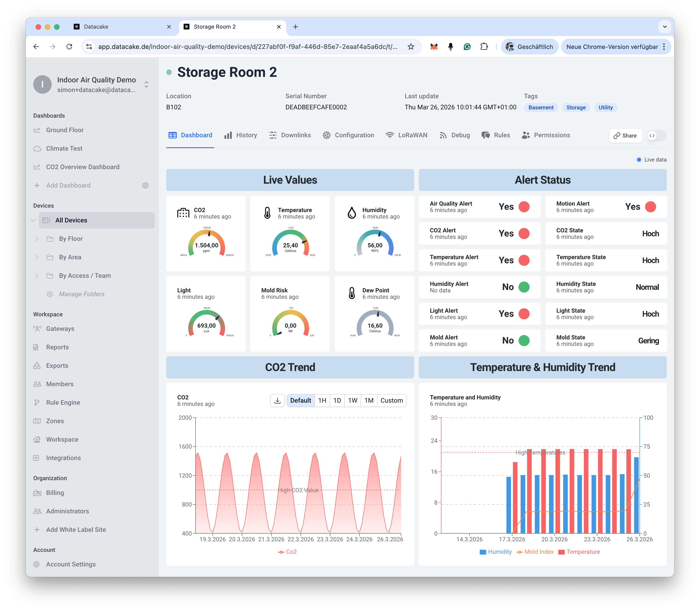Toggle Co2 series in chart legend
The height and width of the screenshot is (611, 700).
(x=287, y=552)
